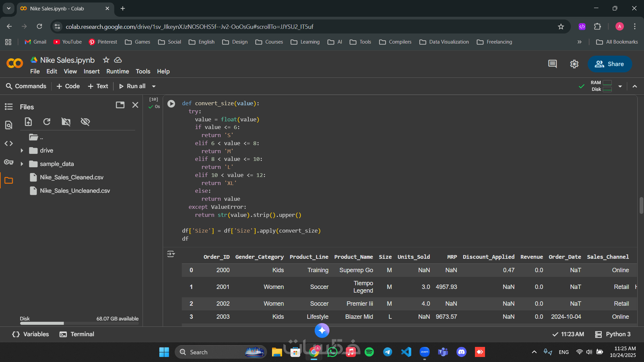Star the Nike Sales.ipynb notebook
Screen dimensions: 644x362
(x=106, y=60)
